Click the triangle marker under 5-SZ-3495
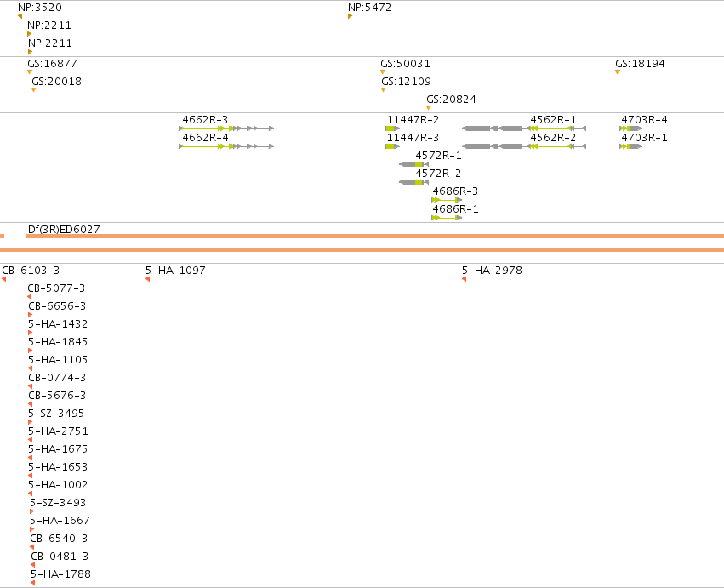The height and width of the screenshot is (588, 724). 30,422
